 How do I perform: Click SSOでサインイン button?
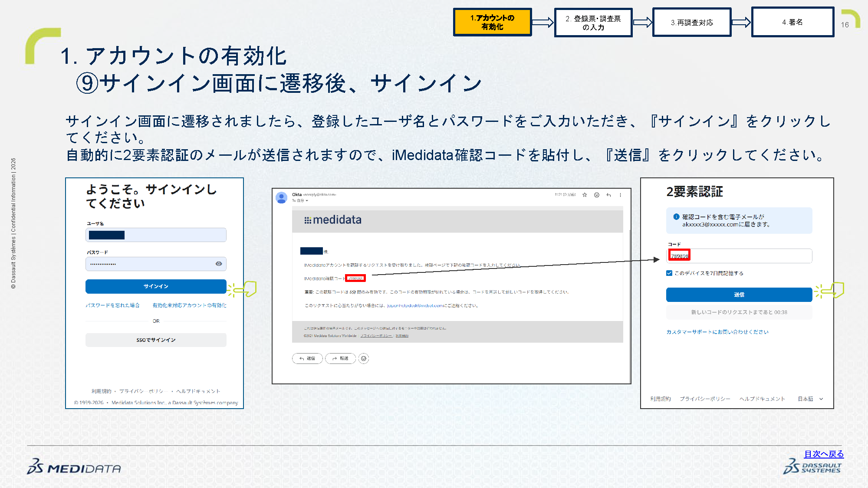[156, 340]
